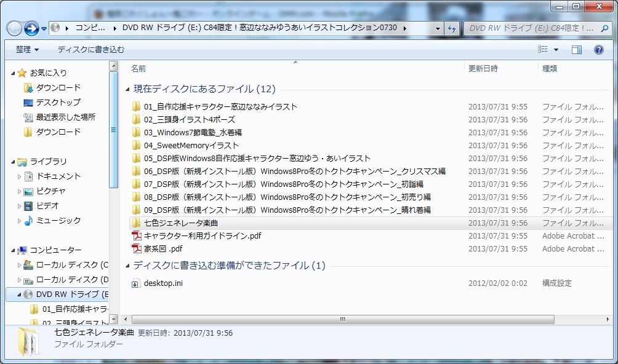Open the 整理 menu

coord(27,50)
